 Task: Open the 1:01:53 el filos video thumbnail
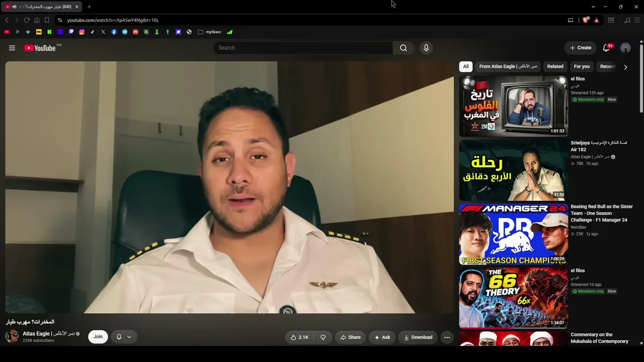[x=513, y=106]
